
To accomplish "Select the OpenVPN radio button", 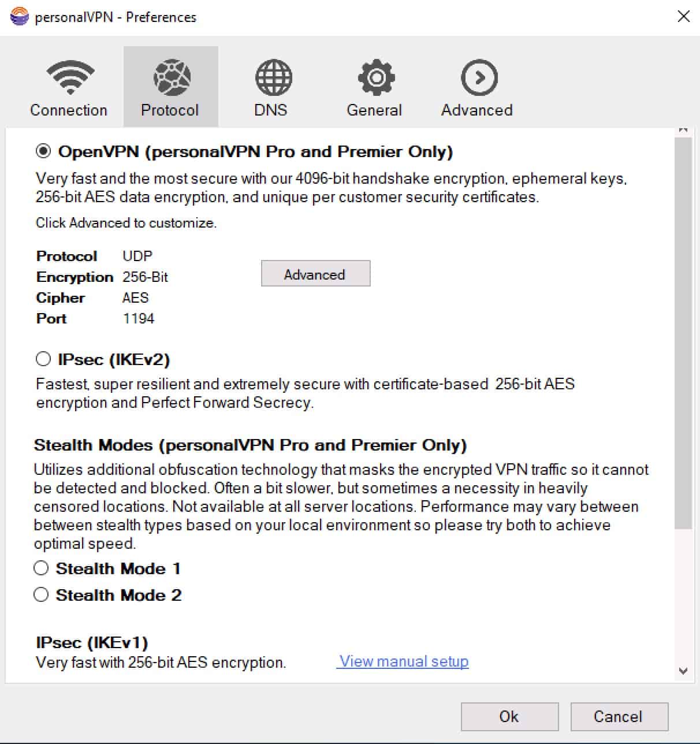I will coord(43,151).
